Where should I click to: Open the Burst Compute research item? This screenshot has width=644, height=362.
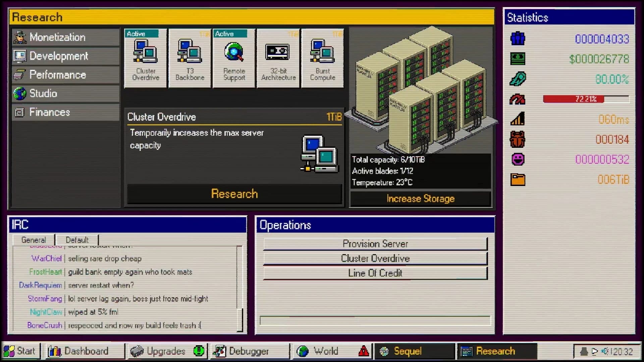[x=322, y=59]
